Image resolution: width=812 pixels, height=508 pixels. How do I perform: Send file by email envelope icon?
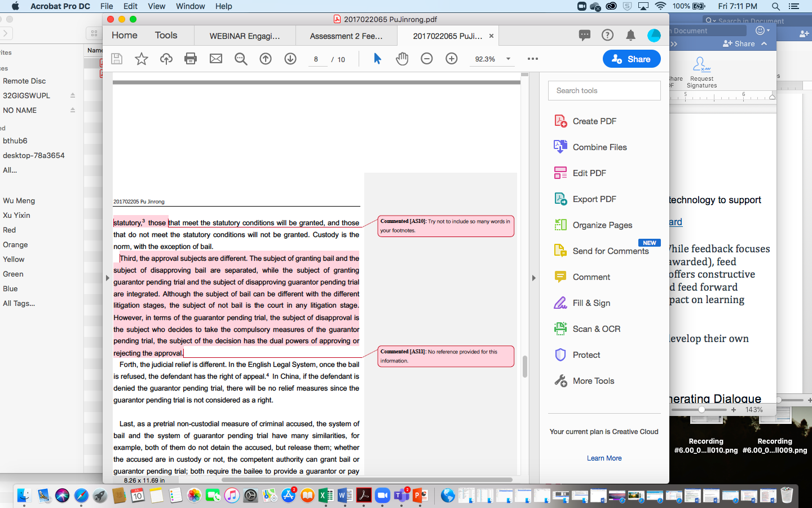tap(216, 59)
